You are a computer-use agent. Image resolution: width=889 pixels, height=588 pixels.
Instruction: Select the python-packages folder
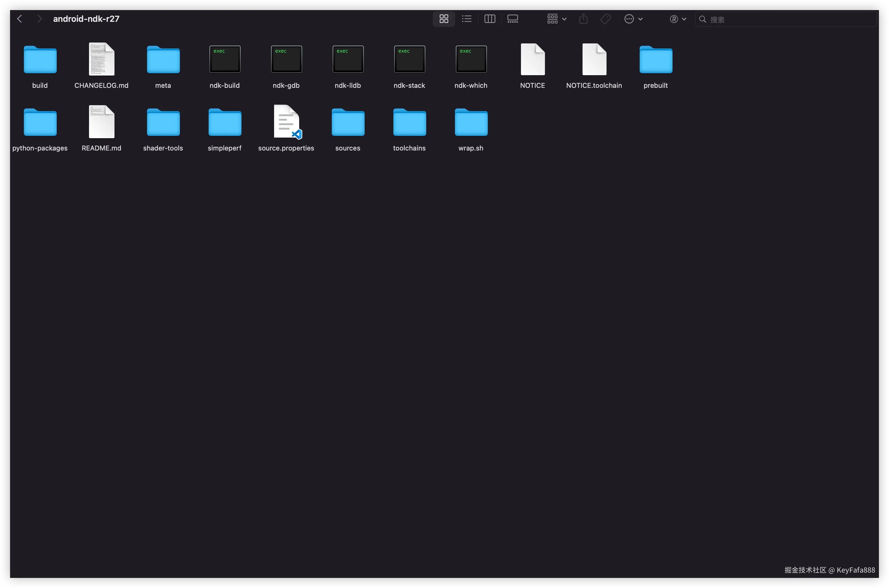tap(40, 122)
